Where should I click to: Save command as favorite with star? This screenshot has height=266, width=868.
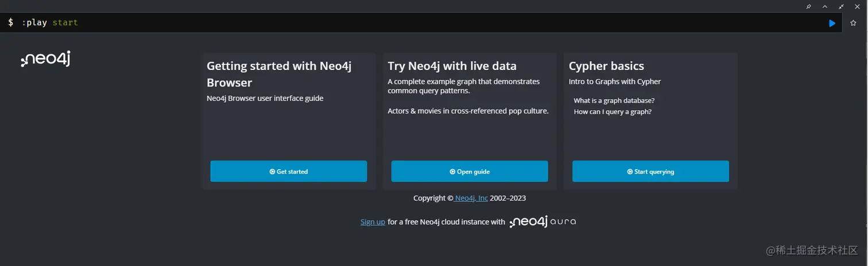[853, 23]
